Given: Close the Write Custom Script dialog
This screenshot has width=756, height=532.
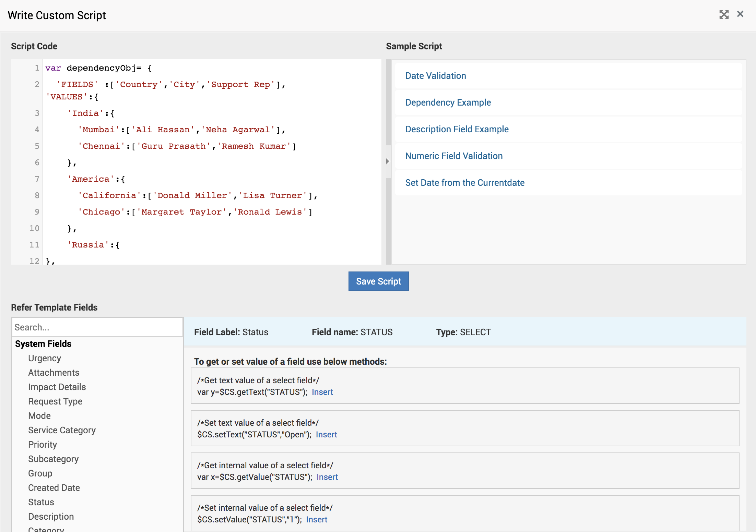Looking at the screenshot, I should (740, 14).
